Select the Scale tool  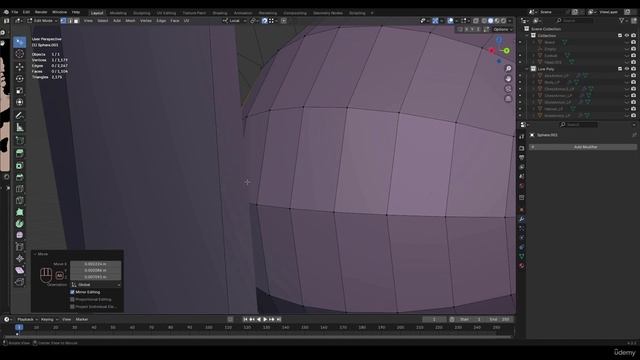19,90
